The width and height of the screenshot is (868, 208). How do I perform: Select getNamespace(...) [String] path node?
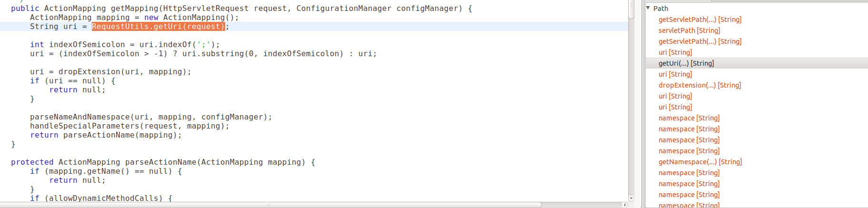coord(700,162)
